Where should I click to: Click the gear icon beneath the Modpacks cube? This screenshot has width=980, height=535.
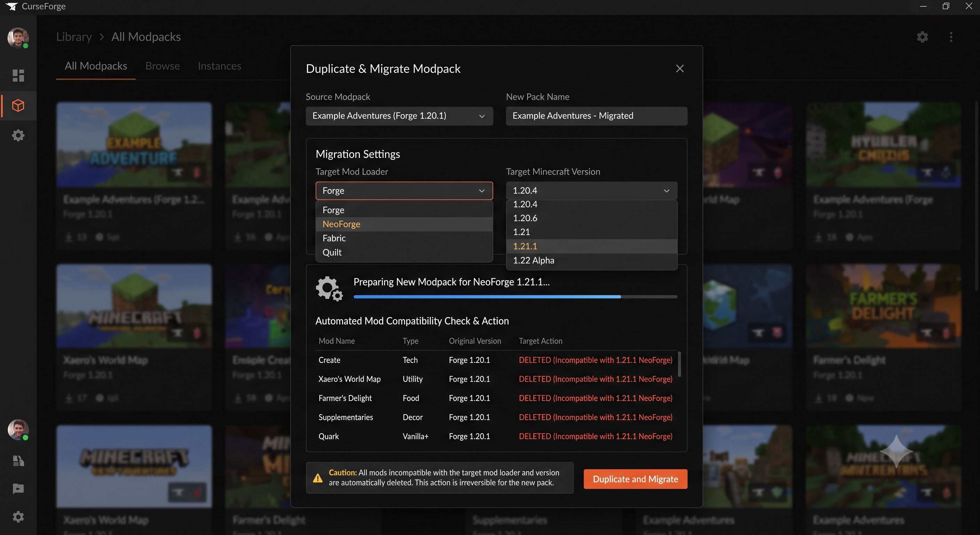pyautogui.click(x=18, y=135)
